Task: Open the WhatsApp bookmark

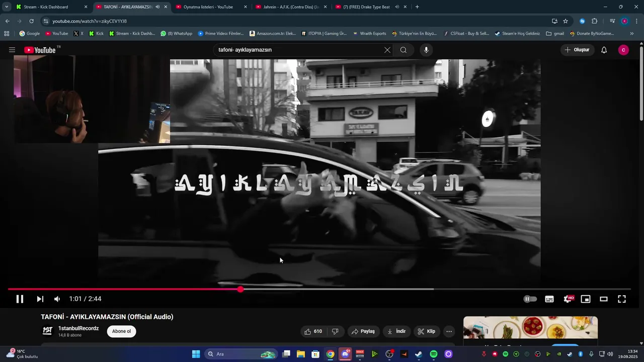Action: point(177,34)
